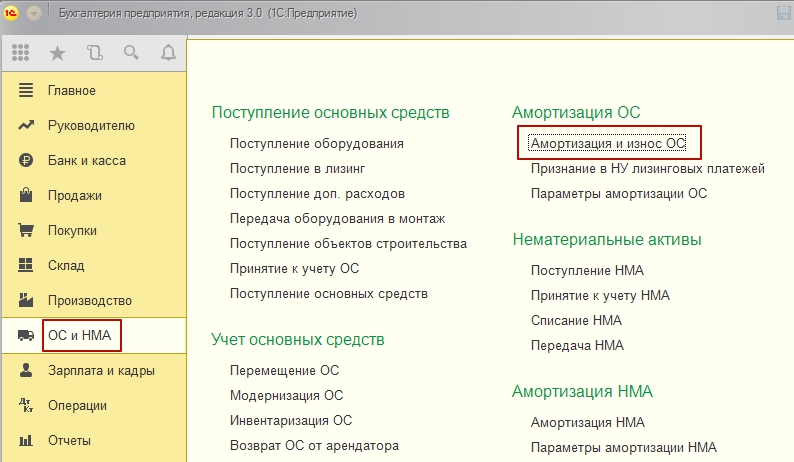Open the Банк и касса section
The height and width of the screenshot is (462, 794).
coord(87,161)
